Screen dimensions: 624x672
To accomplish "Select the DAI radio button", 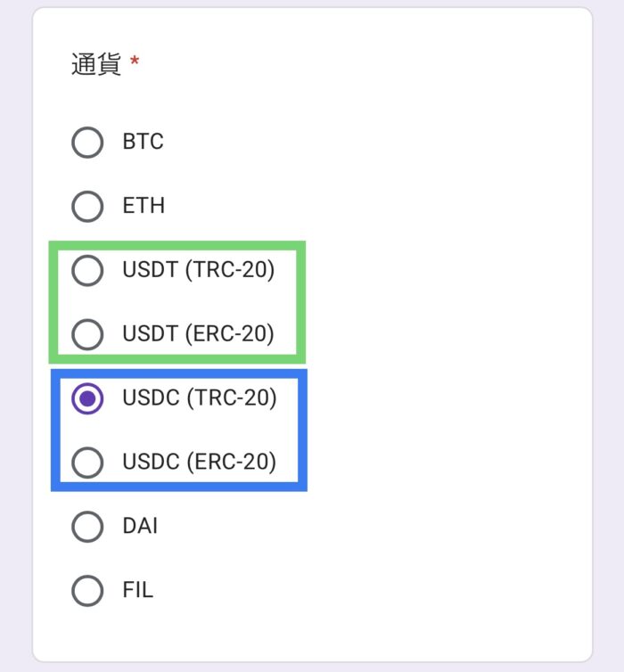I will click(x=87, y=527).
